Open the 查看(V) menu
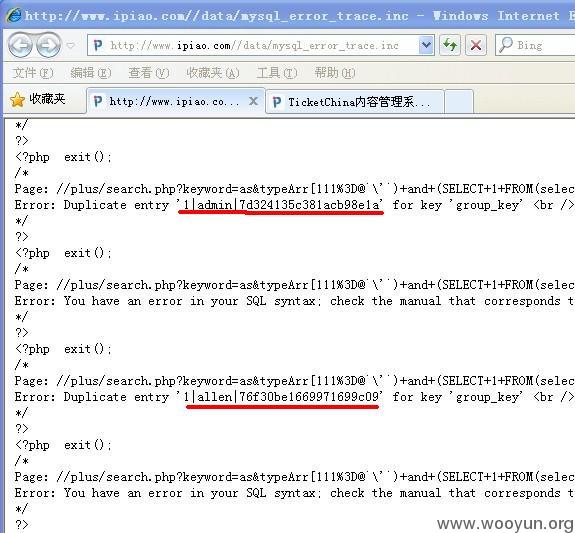 tap(149, 73)
